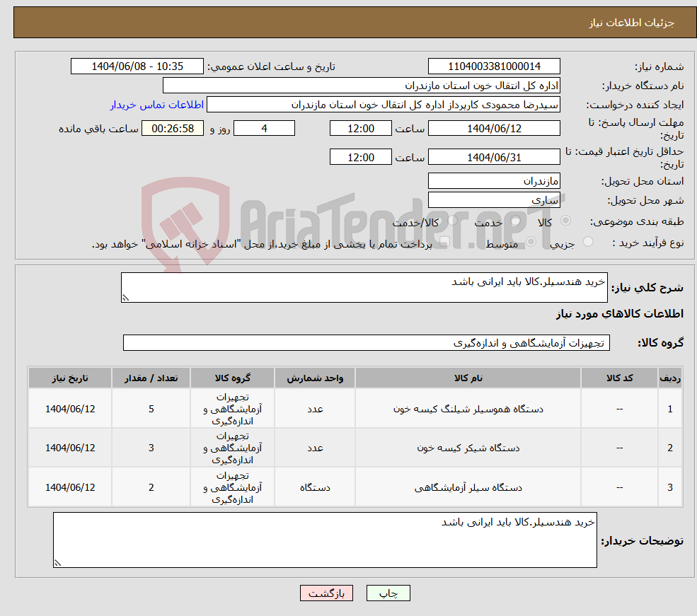Click the توضیحات خریدار textarea
The width and height of the screenshot is (697, 616).
click(x=325, y=540)
